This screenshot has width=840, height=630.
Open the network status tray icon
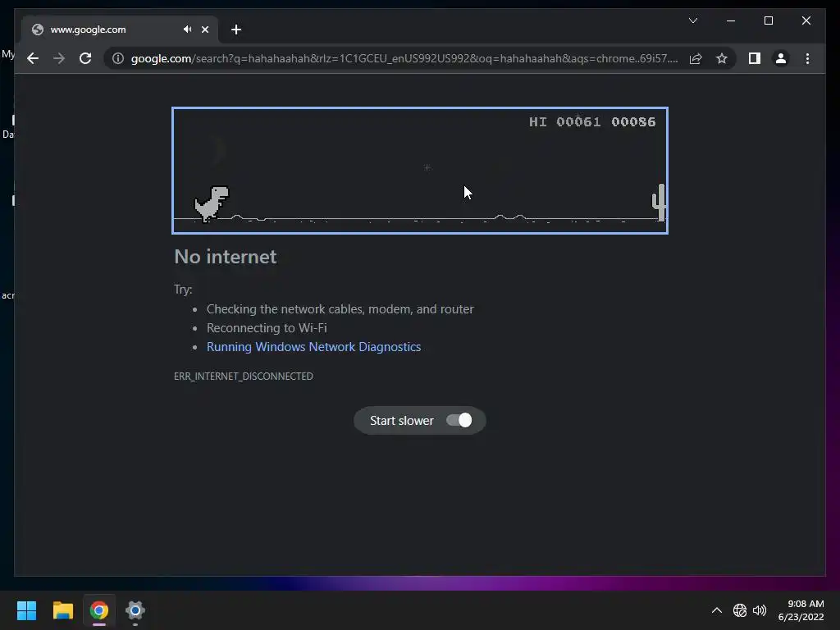coord(740,610)
